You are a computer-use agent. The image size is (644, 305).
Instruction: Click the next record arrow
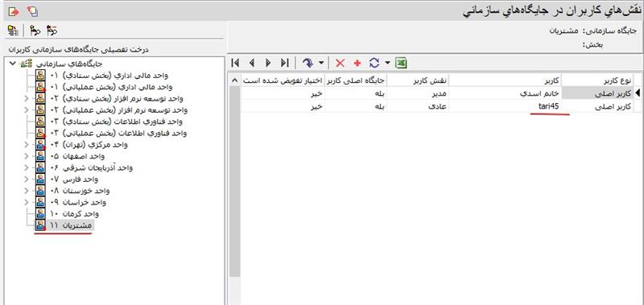click(269, 63)
